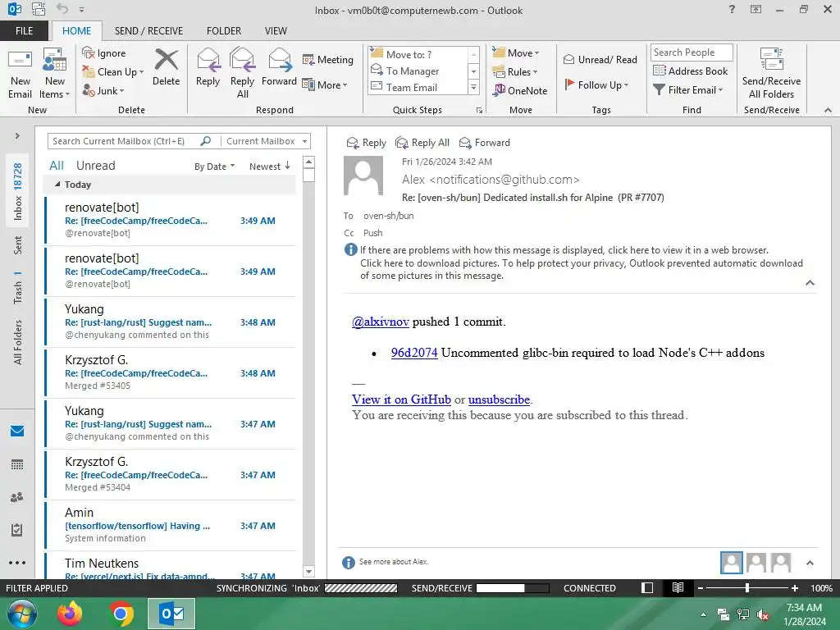The width and height of the screenshot is (840, 630).
Task: Expand the Quick Steps gallery
Action: point(473,87)
